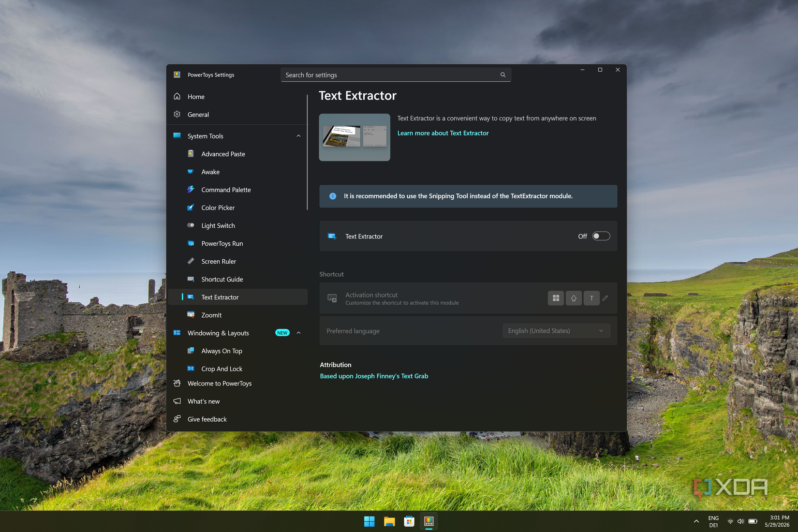The height and width of the screenshot is (532, 798).
Task: Click the What's new megaphone icon
Action: pos(177,401)
